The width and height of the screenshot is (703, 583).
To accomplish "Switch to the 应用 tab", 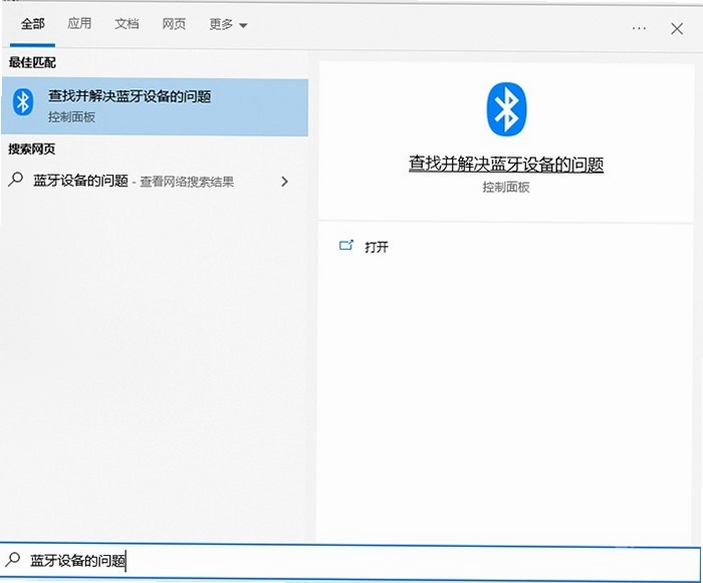I will 79,23.
